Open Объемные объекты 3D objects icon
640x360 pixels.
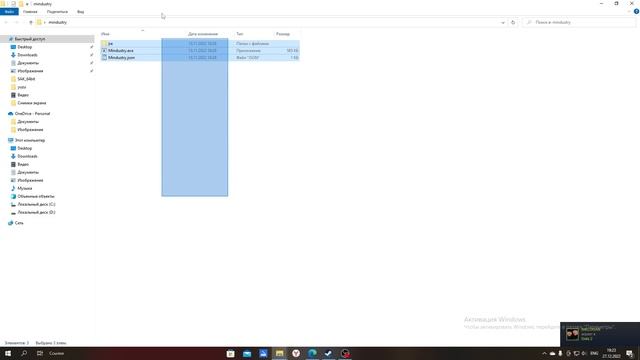(13, 196)
